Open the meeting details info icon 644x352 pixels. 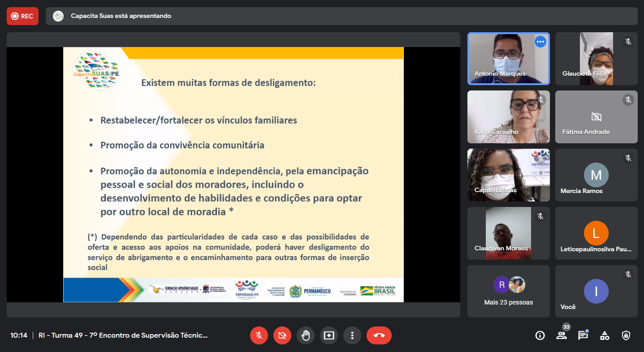pos(540,335)
